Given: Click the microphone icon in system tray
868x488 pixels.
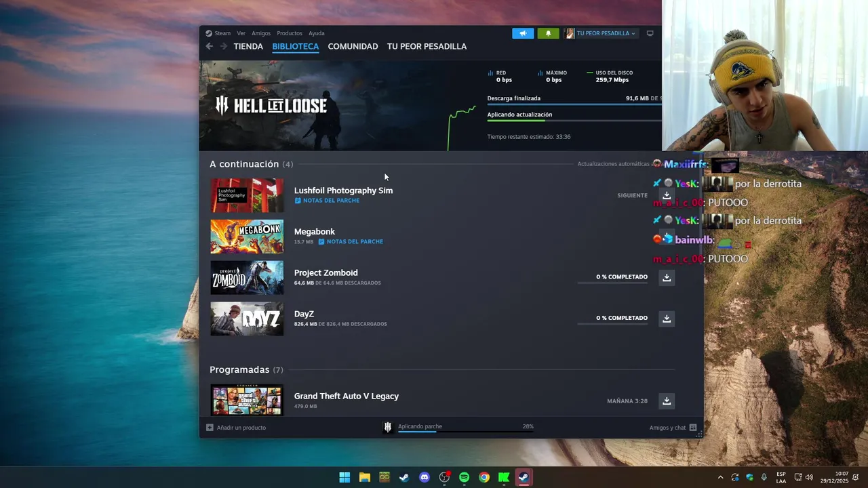Looking at the screenshot, I should [x=764, y=477].
